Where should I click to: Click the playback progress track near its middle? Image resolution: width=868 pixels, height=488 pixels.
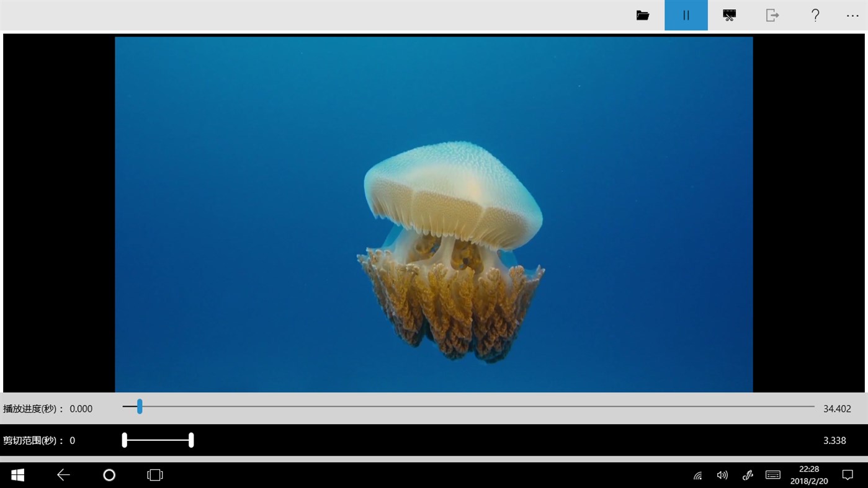tap(468, 407)
